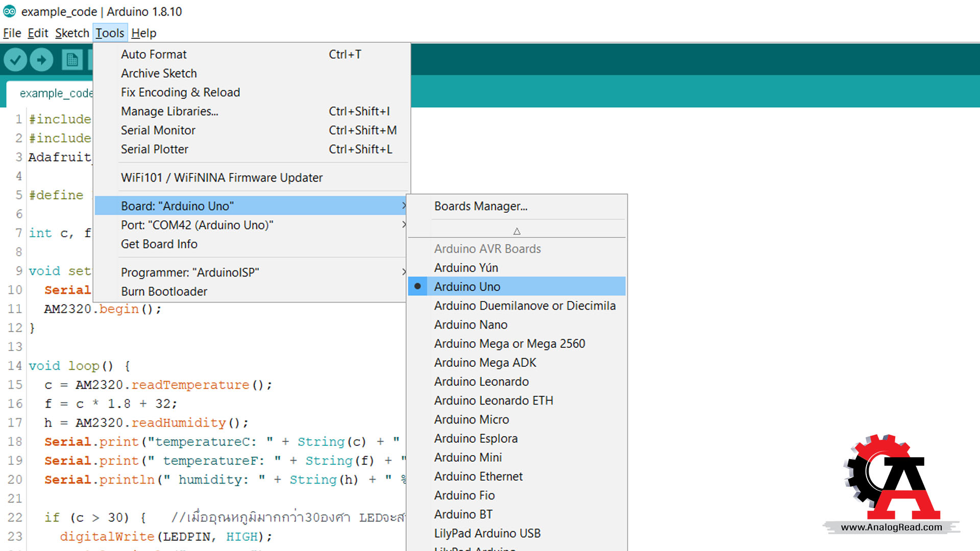Image resolution: width=980 pixels, height=551 pixels.
Task: Select LilyPad Arduino USB board
Action: coord(517,533)
